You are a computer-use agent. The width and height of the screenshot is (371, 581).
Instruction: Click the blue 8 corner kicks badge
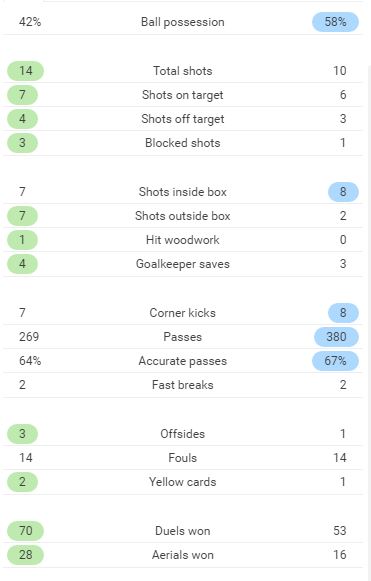pos(343,313)
